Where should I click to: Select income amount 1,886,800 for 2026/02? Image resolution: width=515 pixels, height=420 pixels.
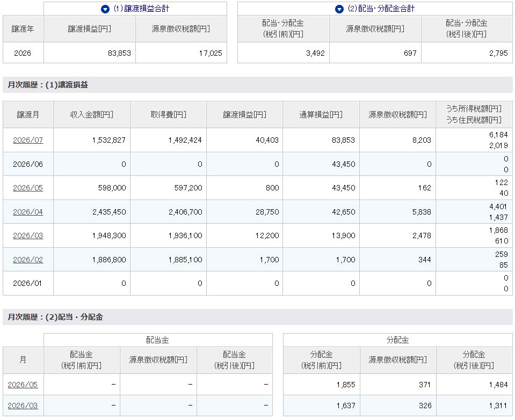coord(108,260)
